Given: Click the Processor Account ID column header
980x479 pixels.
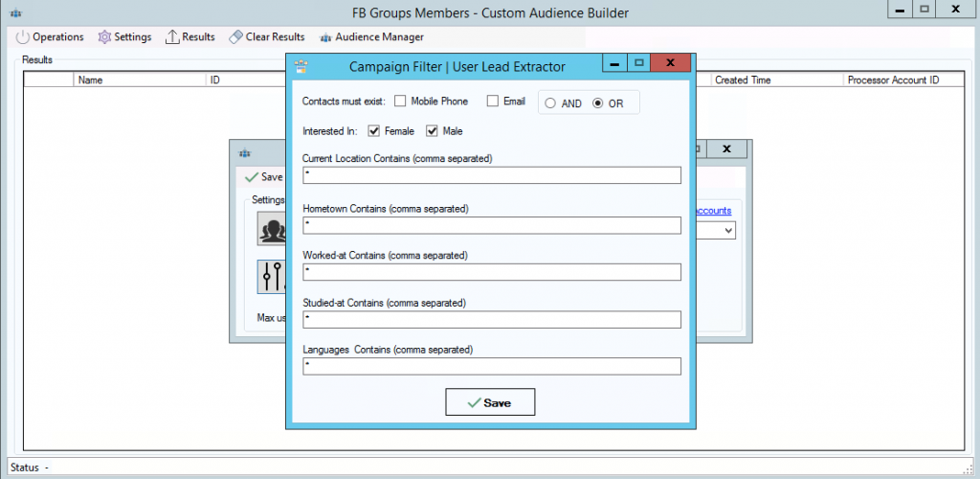Looking at the screenshot, I should click(x=903, y=80).
